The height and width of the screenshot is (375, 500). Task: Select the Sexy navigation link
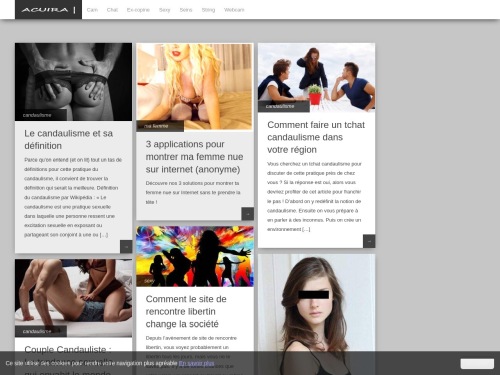pyautogui.click(x=165, y=10)
